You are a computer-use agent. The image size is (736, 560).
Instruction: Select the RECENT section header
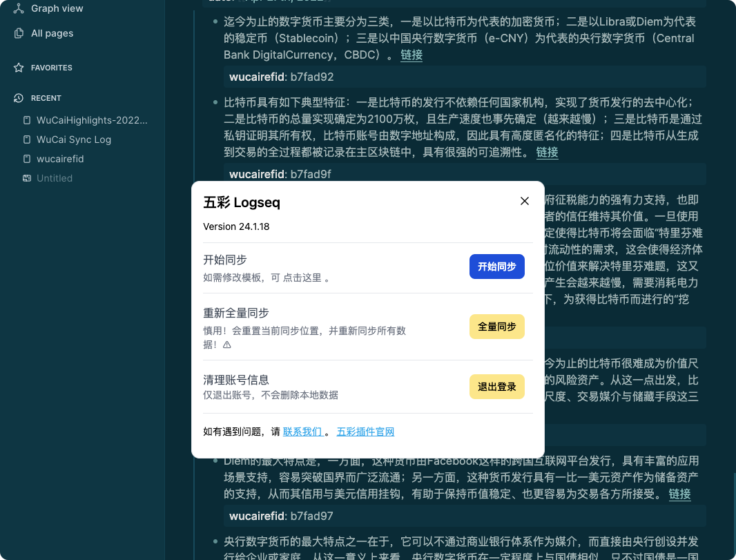pyautogui.click(x=46, y=98)
